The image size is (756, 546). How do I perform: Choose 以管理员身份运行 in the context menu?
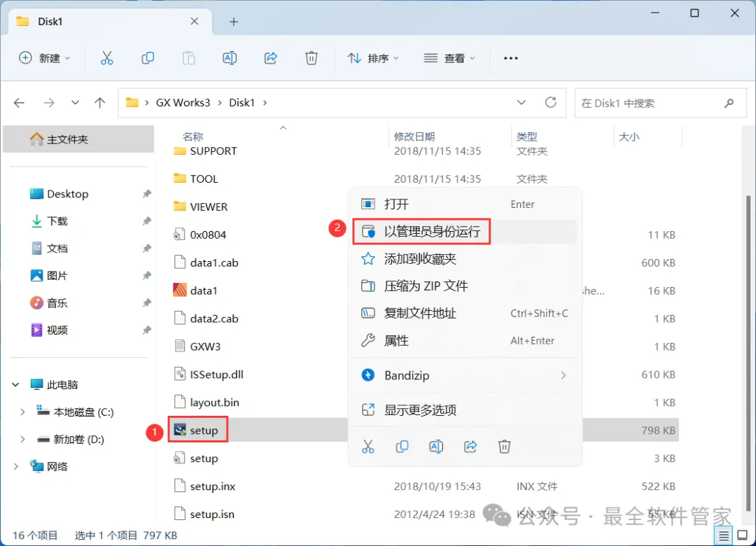tap(465, 232)
